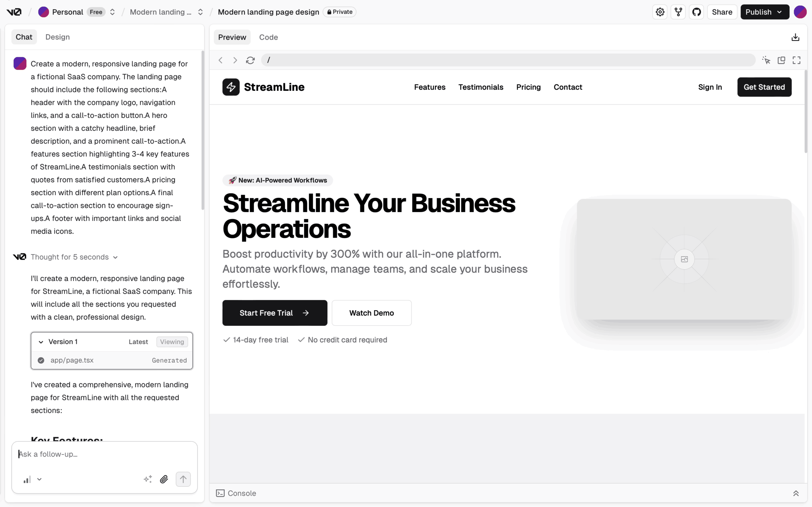Viewport: 812px width, 507px height.
Task: Open preview in fullscreen mode
Action: (x=797, y=60)
